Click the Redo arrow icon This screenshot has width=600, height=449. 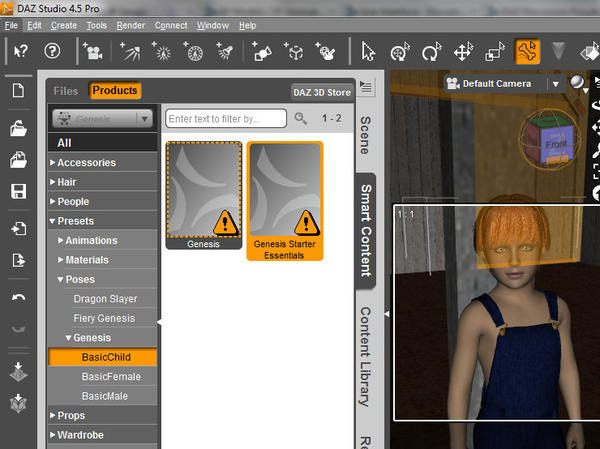(x=18, y=329)
